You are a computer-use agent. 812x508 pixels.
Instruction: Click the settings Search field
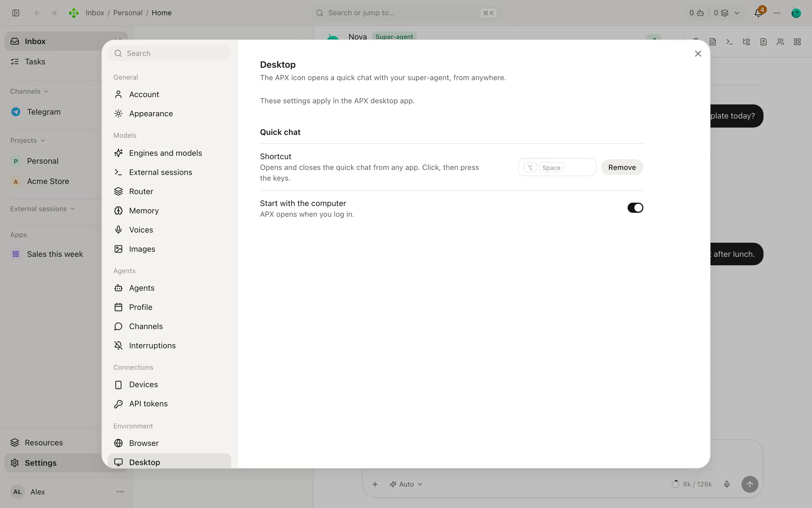pos(169,53)
